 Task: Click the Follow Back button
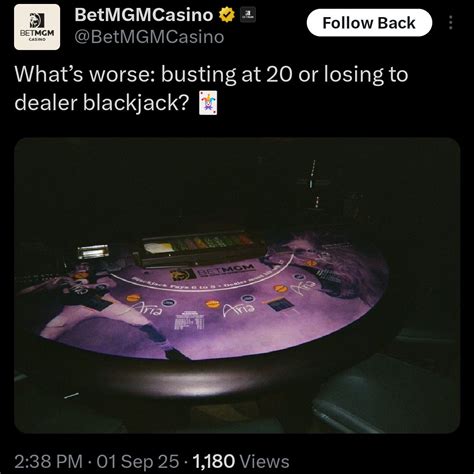pos(369,23)
